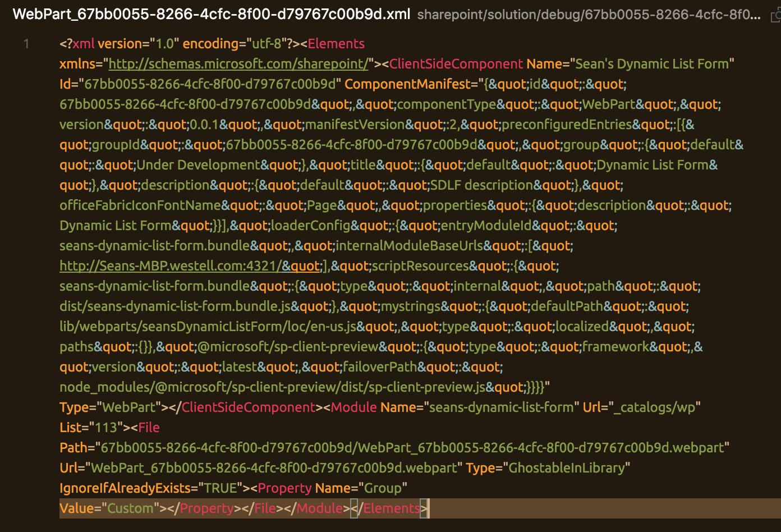Viewport: 781px width, 532px height.
Task: Click the "Under Development" group text
Action: (x=199, y=165)
